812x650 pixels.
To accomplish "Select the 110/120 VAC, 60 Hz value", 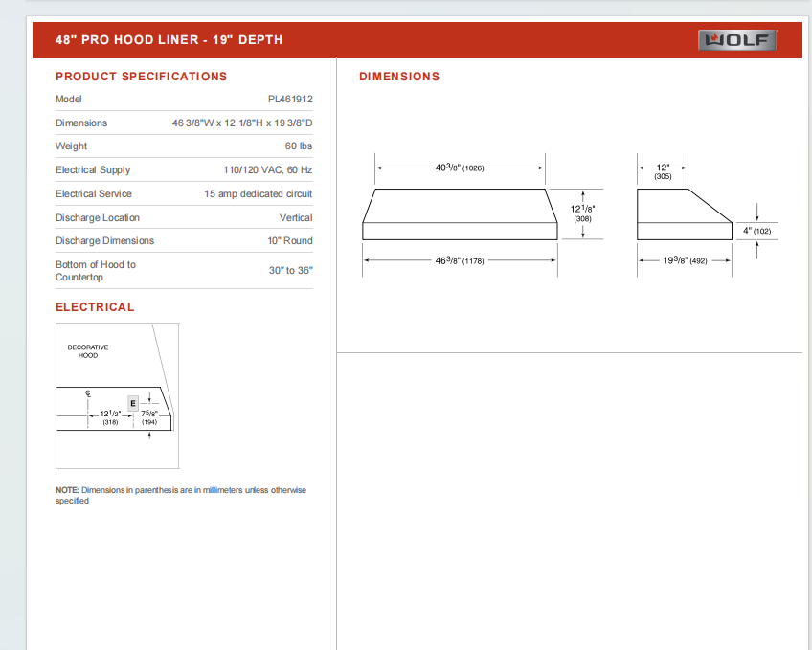I will pos(267,170).
